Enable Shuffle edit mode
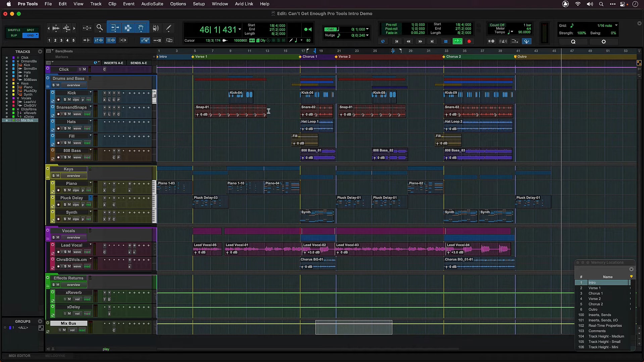The height and width of the screenshot is (362, 644). click(14, 30)
